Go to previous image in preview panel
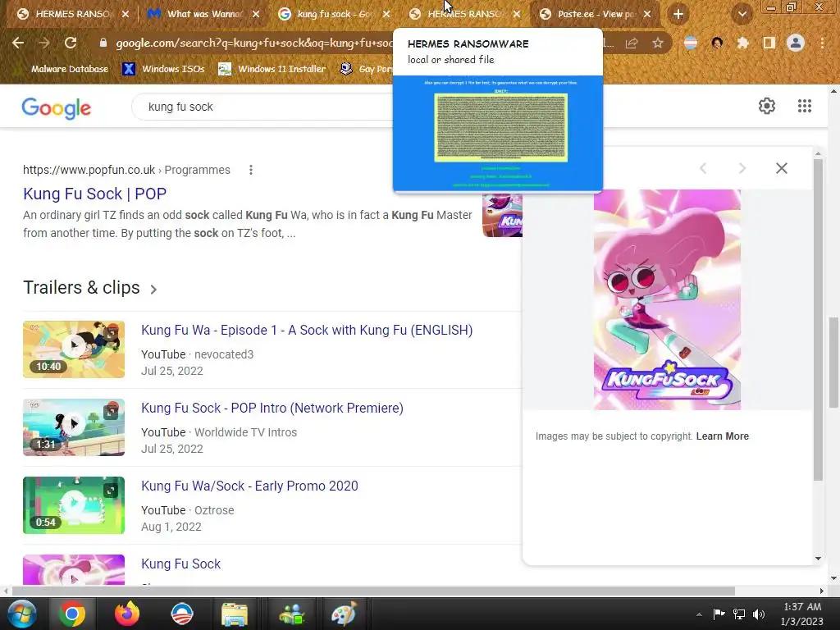The height and width of the screenshot is (630, 840). [x=703, y=168]
